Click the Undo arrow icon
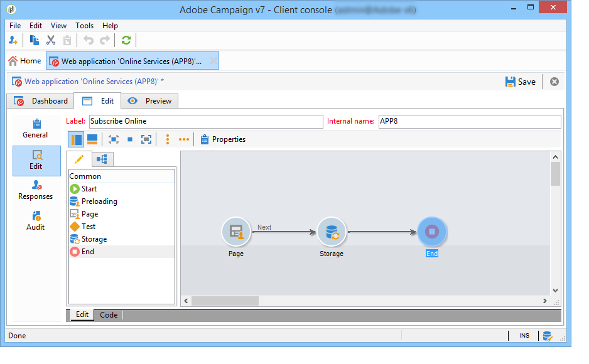This screenshot has height=364, width=589. (89, 40)
